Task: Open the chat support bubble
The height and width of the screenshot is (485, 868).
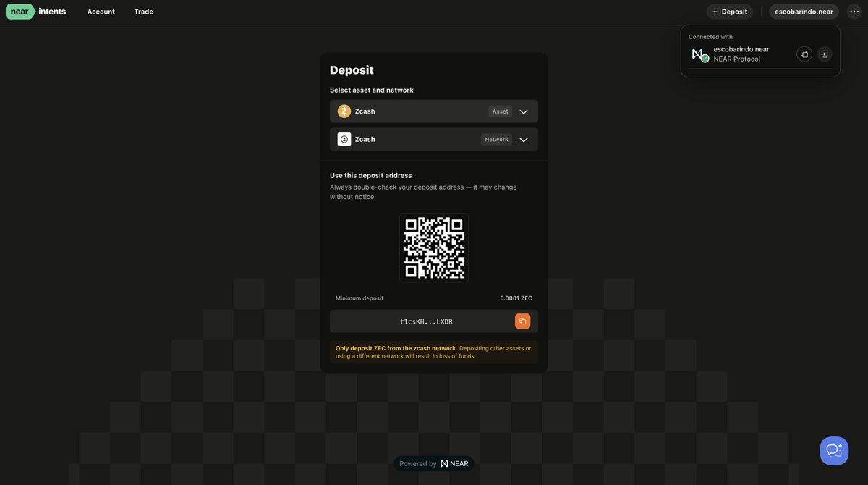Action: pyautogui.click(x=834, y=451)
